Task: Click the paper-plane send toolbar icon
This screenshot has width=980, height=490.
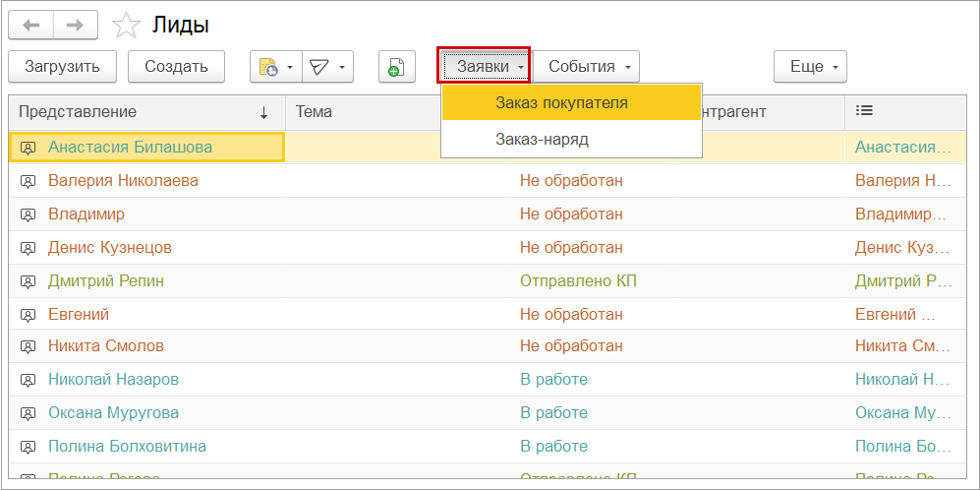Action: (319, 67)
